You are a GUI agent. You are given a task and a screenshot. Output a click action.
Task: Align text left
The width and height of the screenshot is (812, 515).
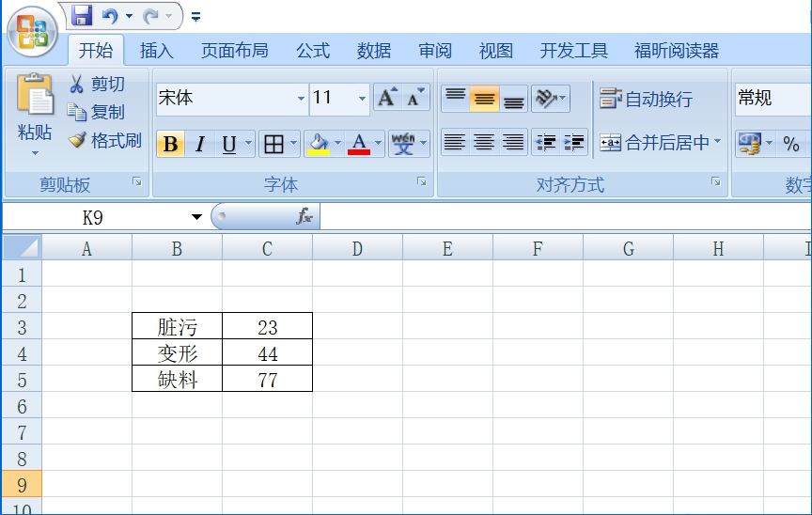(x=455, y=142)
